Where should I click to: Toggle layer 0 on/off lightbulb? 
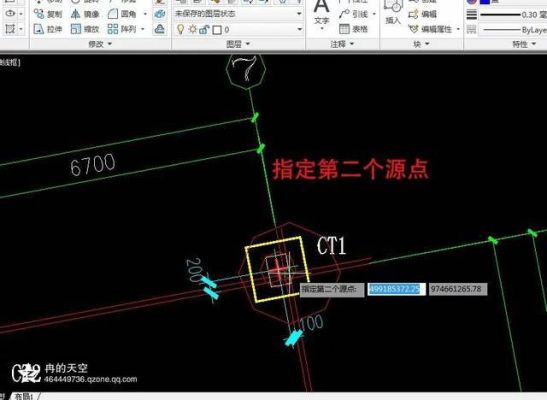pos(180,29)
